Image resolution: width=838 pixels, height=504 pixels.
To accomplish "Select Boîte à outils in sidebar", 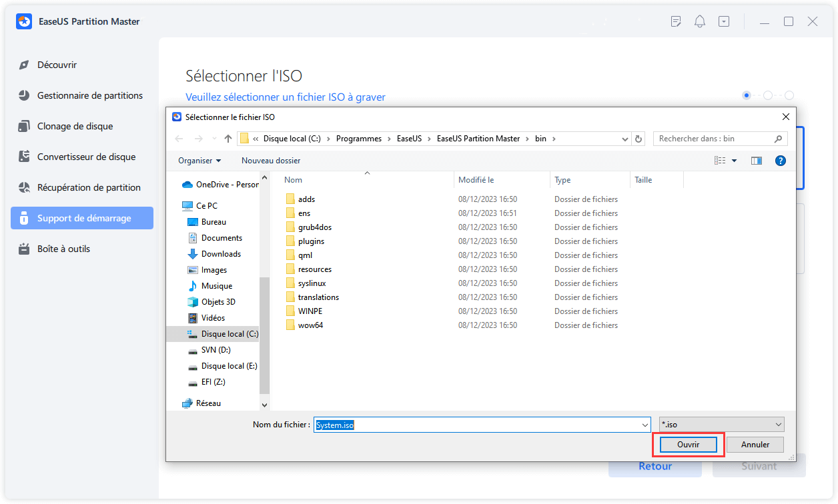I will 63,249.
